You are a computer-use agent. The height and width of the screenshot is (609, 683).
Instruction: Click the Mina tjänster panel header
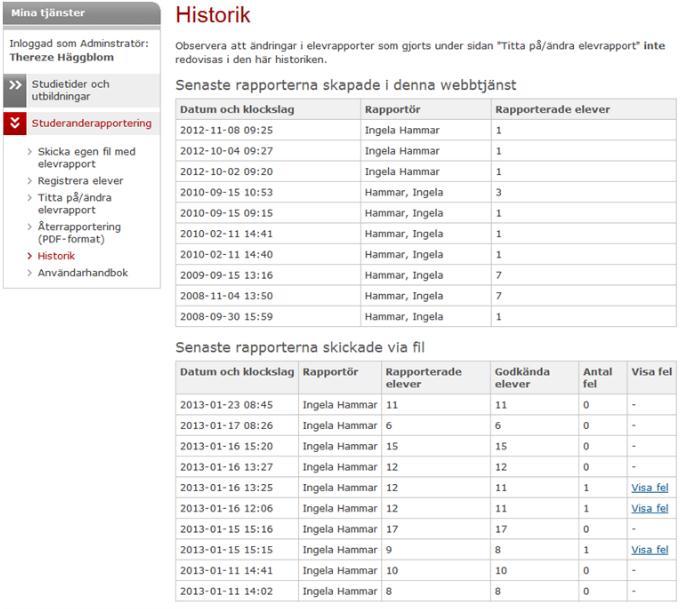coord(82,13)
